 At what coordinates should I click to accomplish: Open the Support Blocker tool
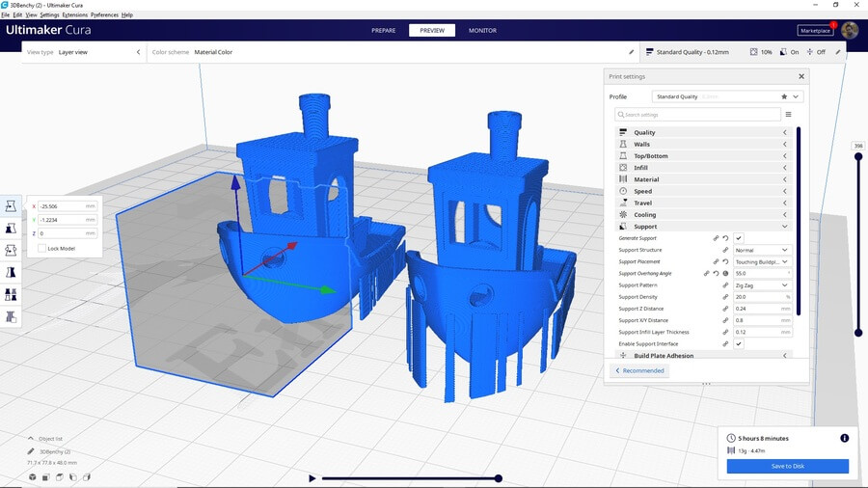click(x=11, y=316)
